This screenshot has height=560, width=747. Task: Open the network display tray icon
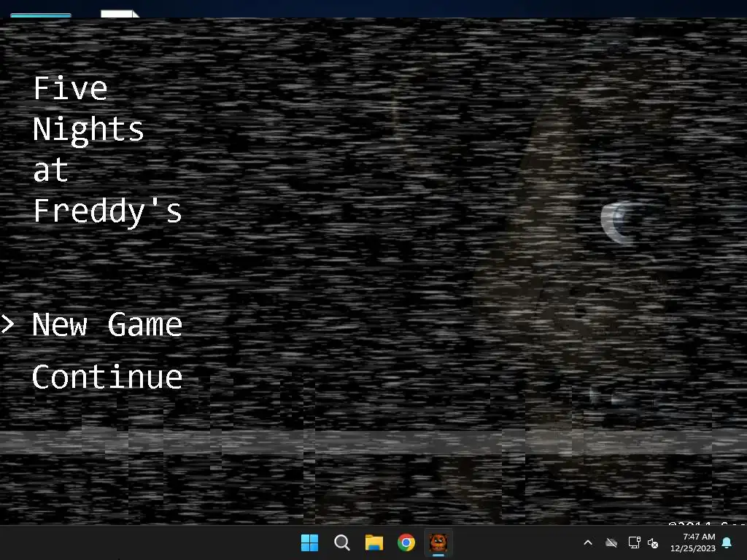pos(634,542)
